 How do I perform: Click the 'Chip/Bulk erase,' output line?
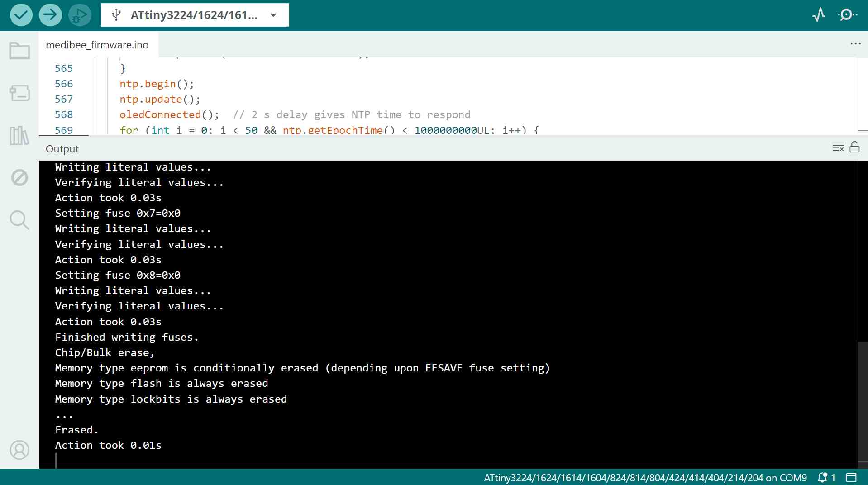[x=105, y=352]
